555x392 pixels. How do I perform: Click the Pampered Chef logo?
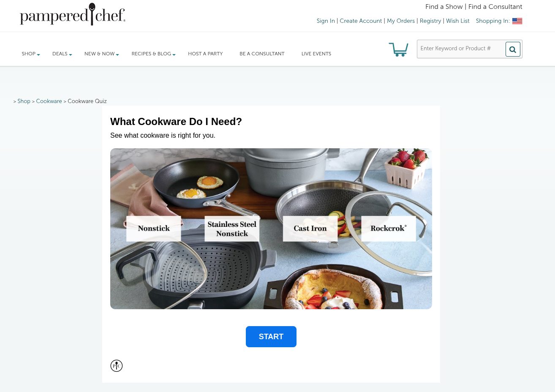73,15
